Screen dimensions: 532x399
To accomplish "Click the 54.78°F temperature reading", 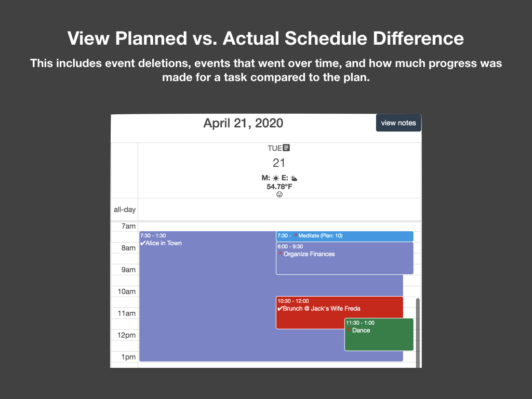I will [280, 187].
